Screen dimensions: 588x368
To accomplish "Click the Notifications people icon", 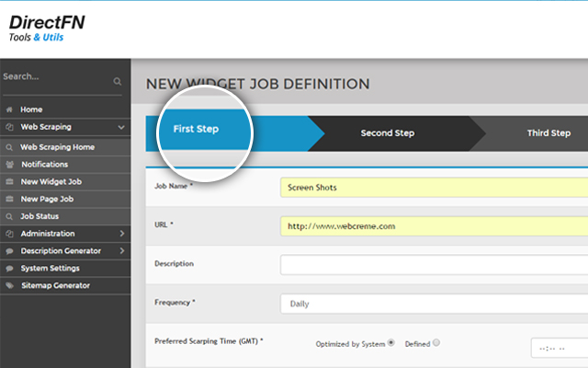I will pos(10,165).
